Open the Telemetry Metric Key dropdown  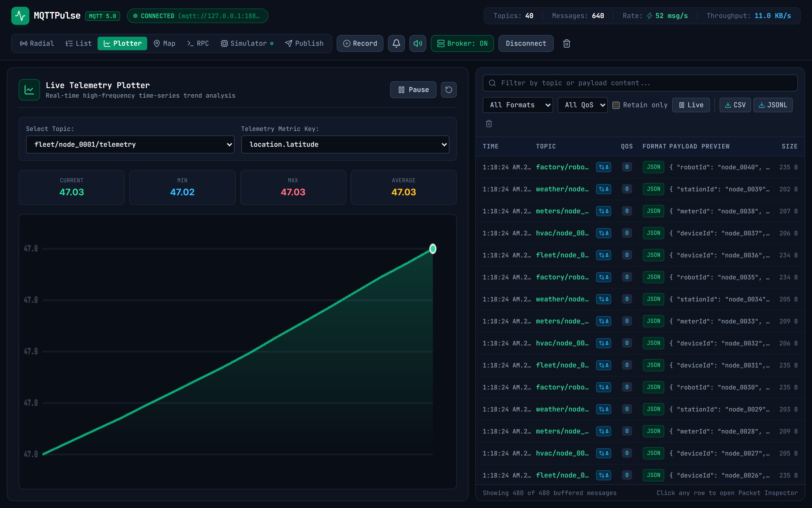[x=345, y=144]
